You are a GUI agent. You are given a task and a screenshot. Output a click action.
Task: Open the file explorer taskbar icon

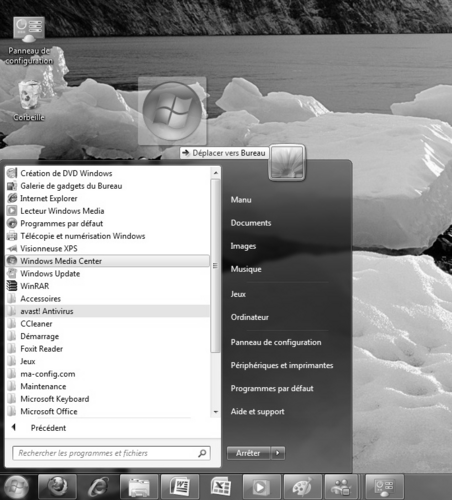pos(139,487)
